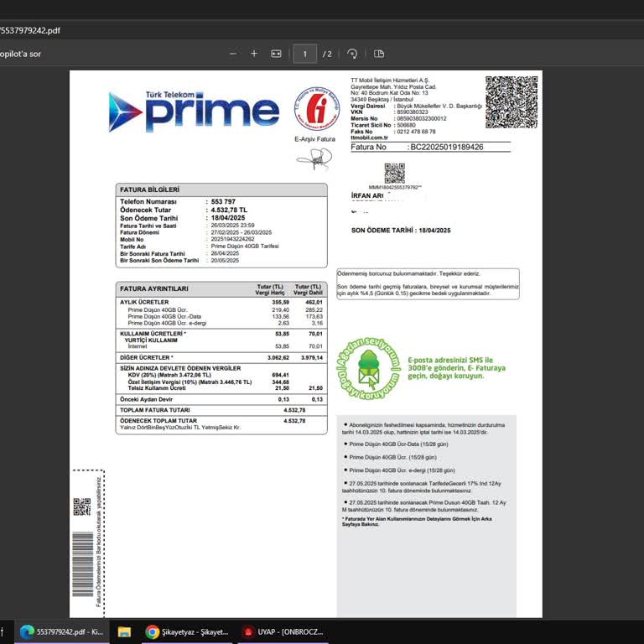The image size is (644, 644).
Task: Select the İRFAN recipient name
Action: pyautogui.click(x=367, y=196)
